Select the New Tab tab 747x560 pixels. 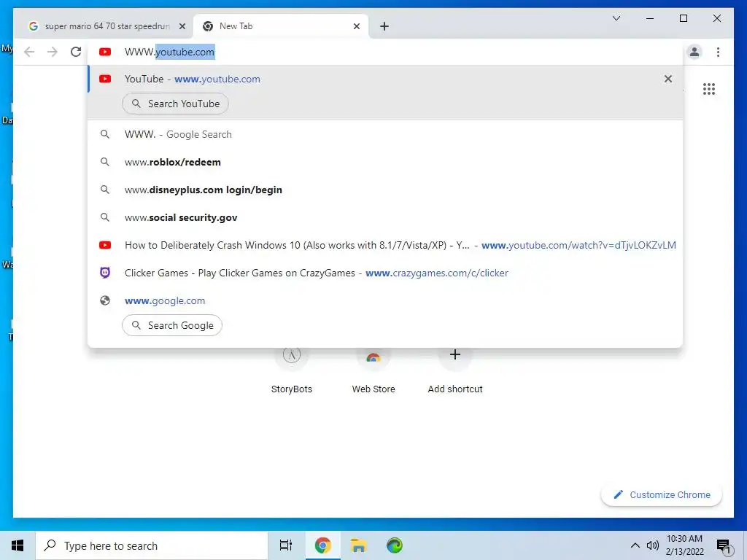coord(280,26)
